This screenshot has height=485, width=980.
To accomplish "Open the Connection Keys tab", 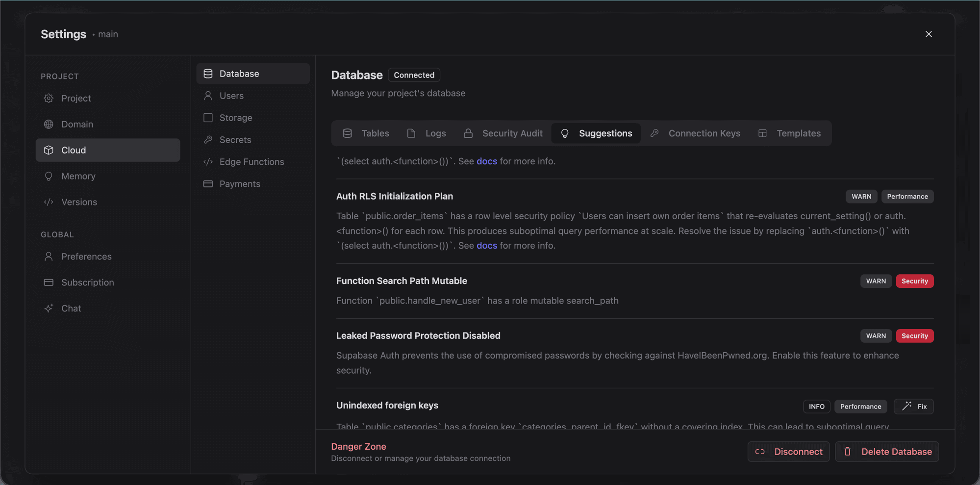I will coord(695,133).
